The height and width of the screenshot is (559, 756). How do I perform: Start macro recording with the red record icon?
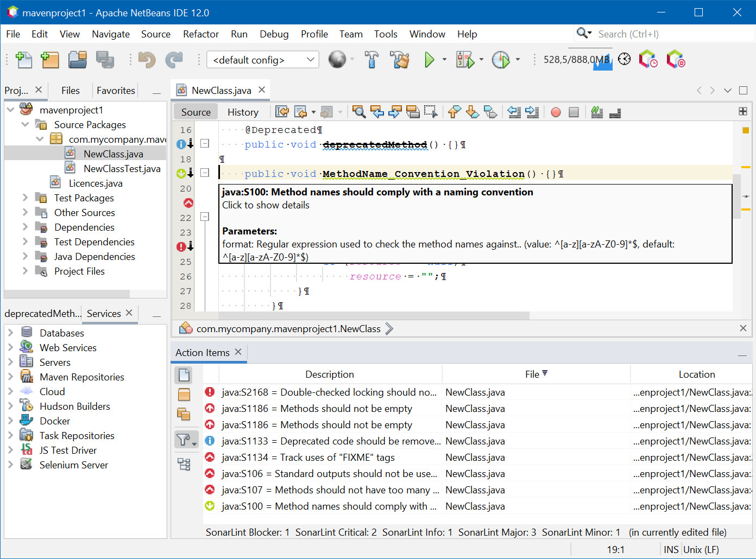[x=555, y=112]
